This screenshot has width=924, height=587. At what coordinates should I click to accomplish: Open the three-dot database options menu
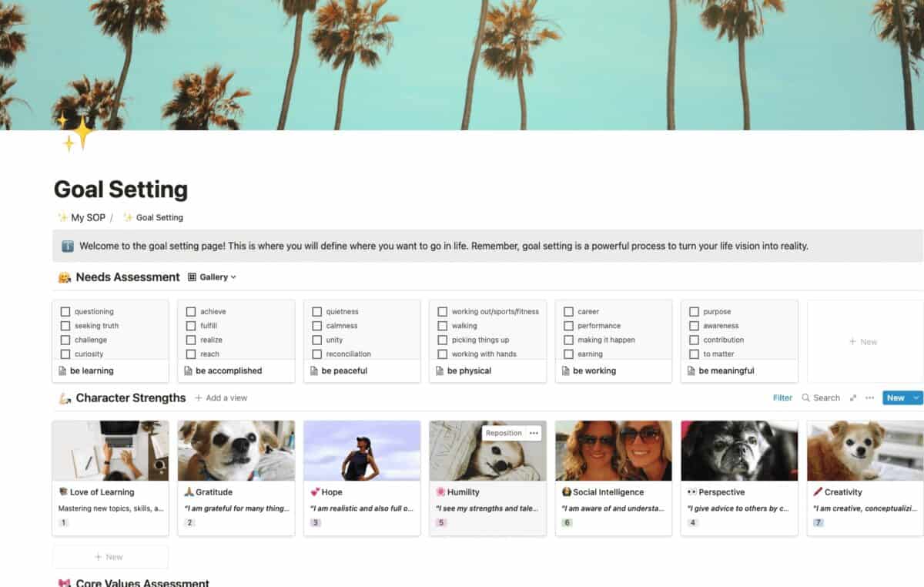869,398
